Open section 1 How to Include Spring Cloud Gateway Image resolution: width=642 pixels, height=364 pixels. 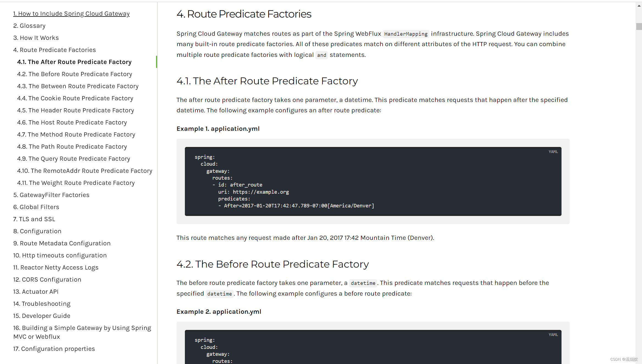(x=71, y=14)
